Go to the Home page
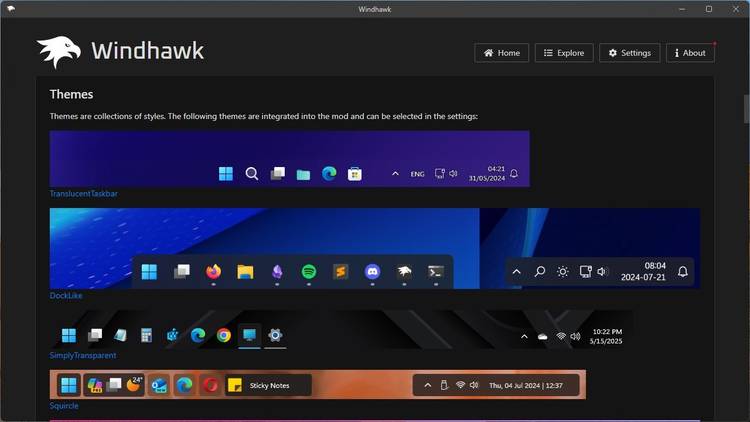The image size is (750, 422). pyautogui.click(x=501, y=53)
